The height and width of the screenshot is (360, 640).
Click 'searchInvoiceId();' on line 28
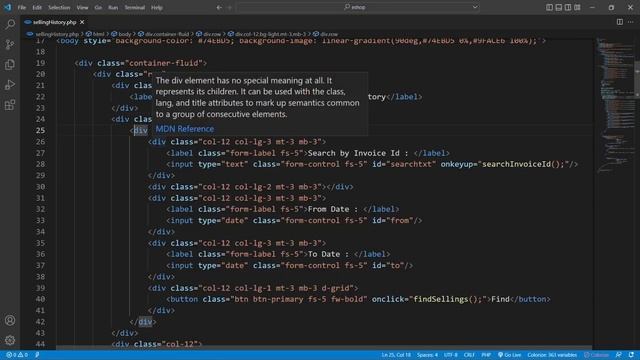pyautogui.click(x=523, y=164)
